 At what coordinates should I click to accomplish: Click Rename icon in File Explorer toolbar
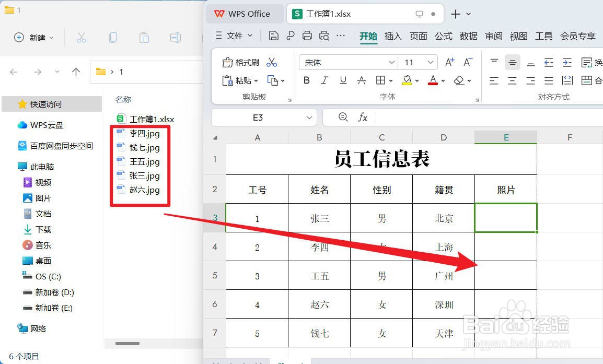pos(176,38)
